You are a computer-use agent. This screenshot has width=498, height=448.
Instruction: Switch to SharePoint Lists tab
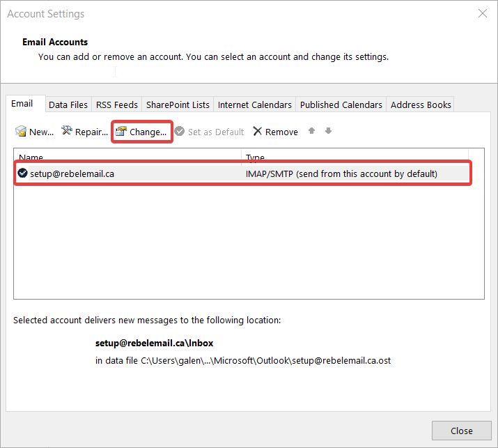coord(178,105)
